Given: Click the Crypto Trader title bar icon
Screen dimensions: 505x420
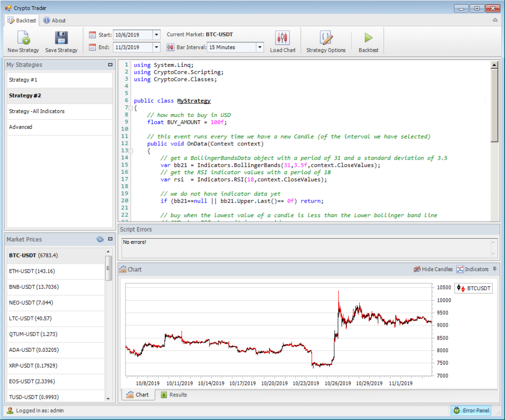Looking at the screenshot, I should 8,8.
